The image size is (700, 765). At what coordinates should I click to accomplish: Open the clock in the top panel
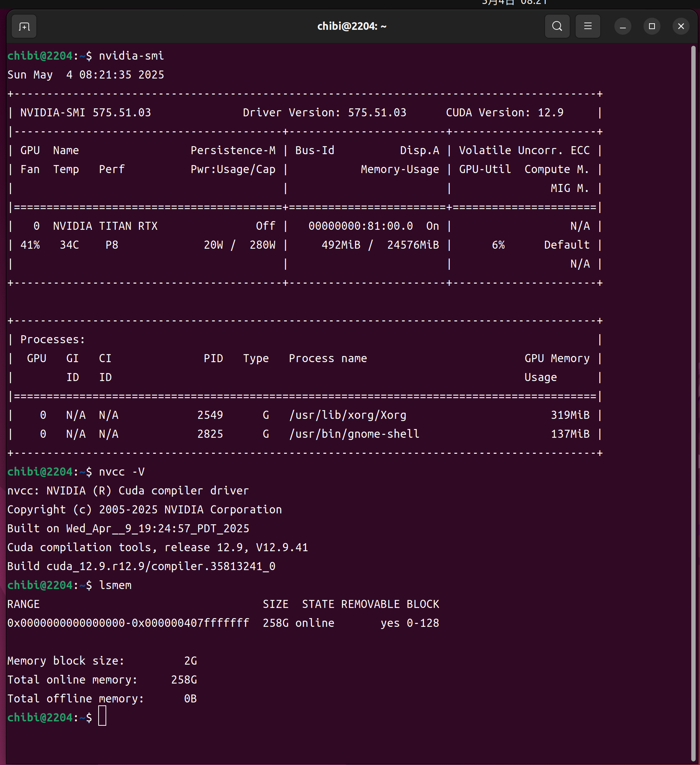pyautogui.click(x=514, y=3)
